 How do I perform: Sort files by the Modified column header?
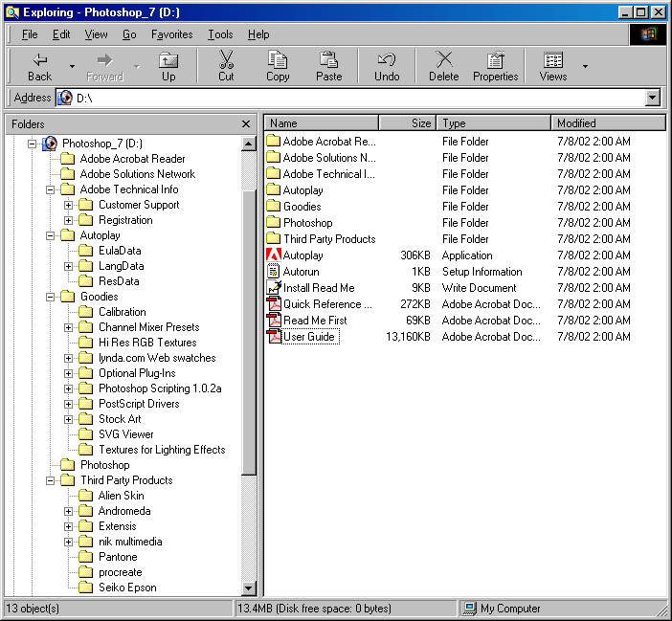608,122
